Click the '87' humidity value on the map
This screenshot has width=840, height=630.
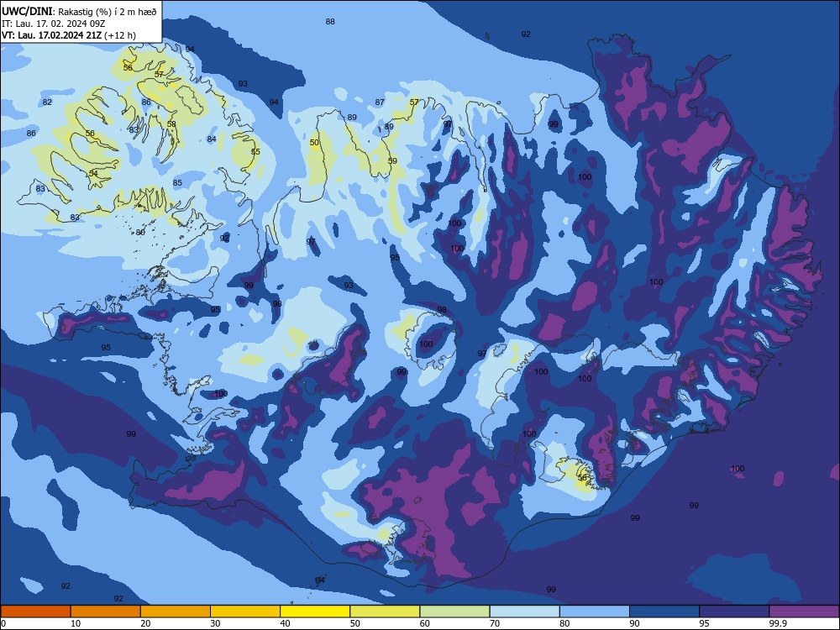coord(380,102)
